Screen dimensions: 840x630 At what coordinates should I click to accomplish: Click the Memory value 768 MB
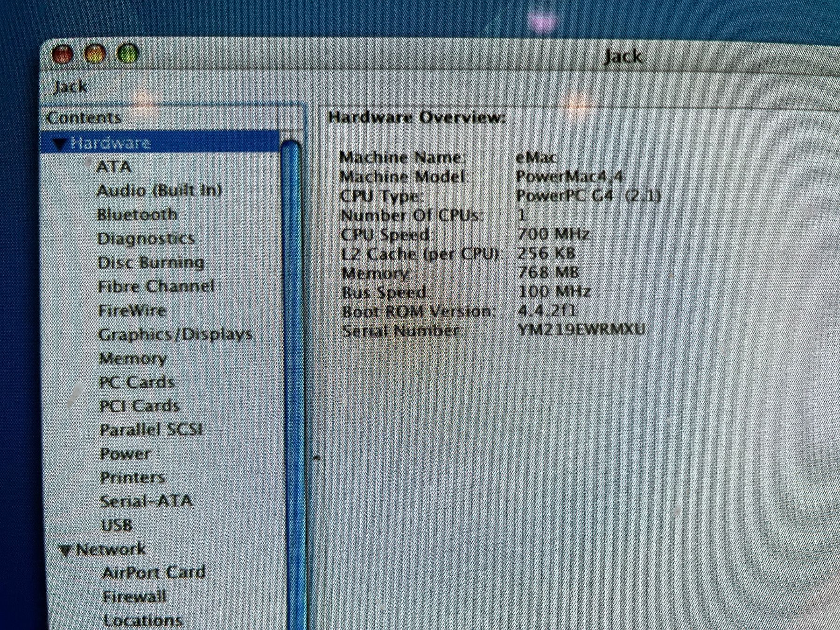click(548, 272)
